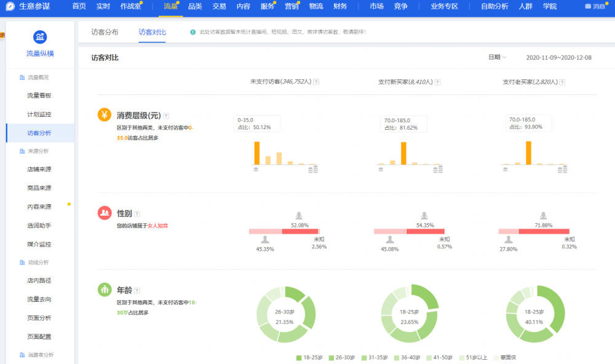Click the orange yen 消费层级 icon
This screenshot has width=615, height=364.
pos(105,115)
